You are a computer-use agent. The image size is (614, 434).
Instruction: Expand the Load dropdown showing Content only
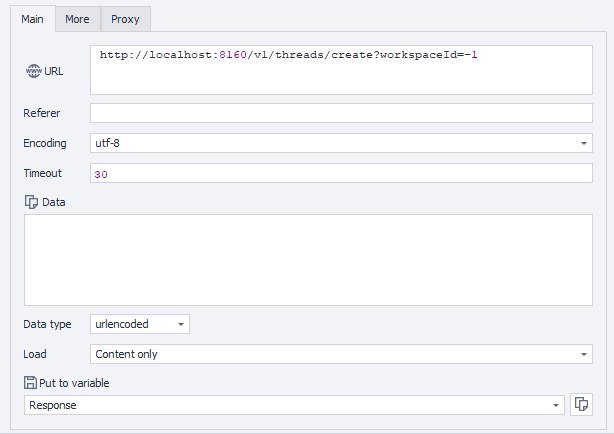[340, 354]
